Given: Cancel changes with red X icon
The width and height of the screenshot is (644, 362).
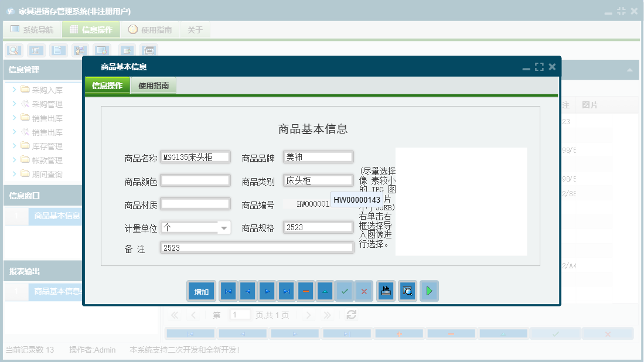Looking at the screenshot, I should (363, 291).
